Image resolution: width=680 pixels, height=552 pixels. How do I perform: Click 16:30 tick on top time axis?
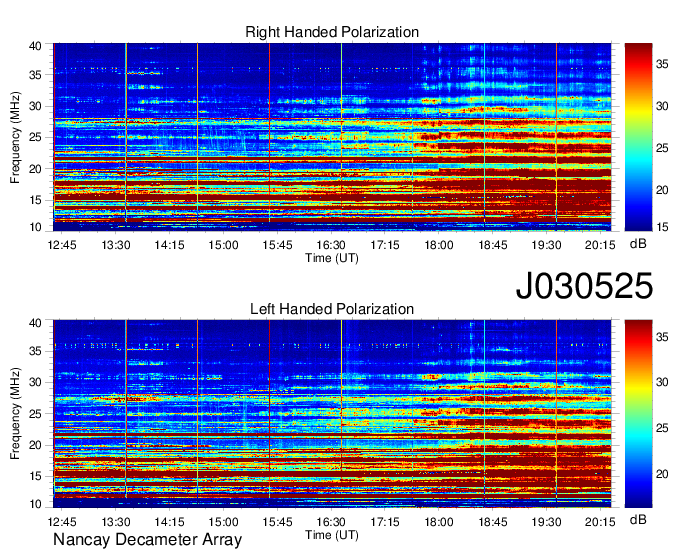331,245
